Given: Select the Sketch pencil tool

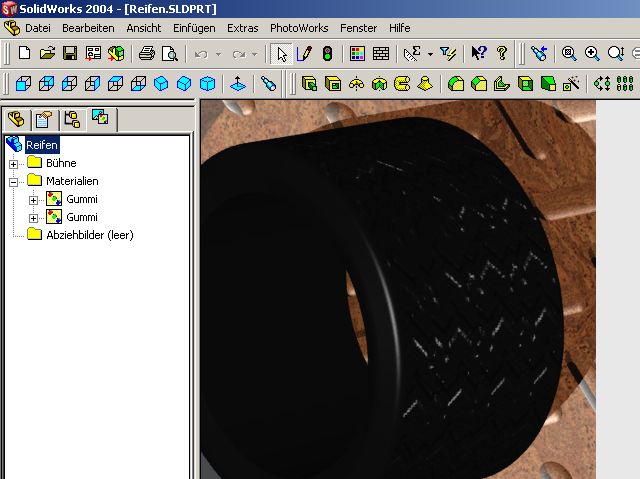Looking at the screenshot, I should pyautogui.click(x=304, y=53).
